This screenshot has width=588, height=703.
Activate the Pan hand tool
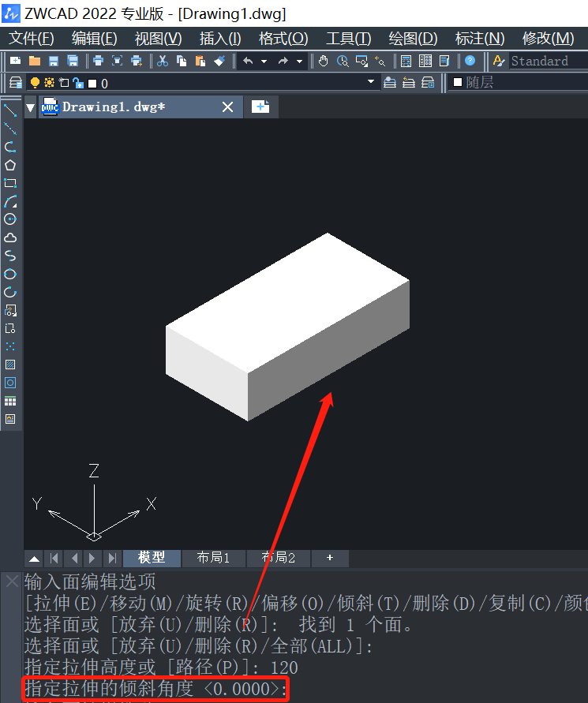(x=323, y=61)
